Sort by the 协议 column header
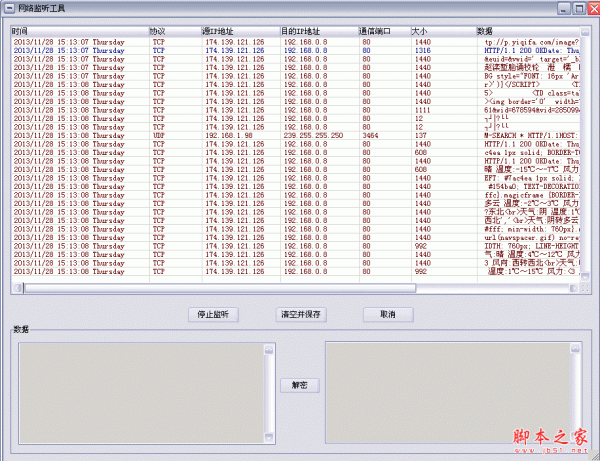Image resolution: width=600 pixels, height=461 pixels. [175, 31]
